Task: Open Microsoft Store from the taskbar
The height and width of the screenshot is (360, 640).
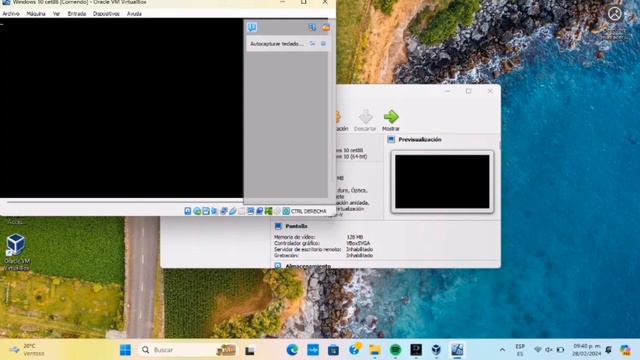Action: (x=333, y=350)
